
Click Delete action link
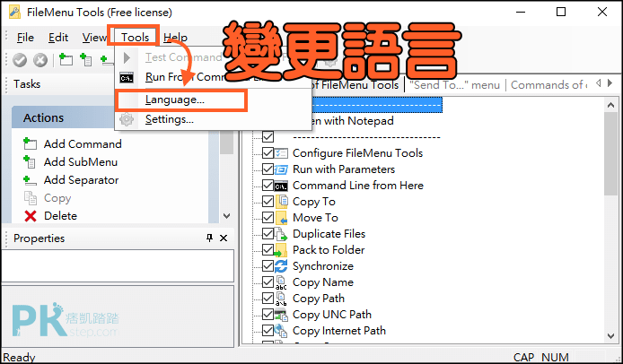60,216
